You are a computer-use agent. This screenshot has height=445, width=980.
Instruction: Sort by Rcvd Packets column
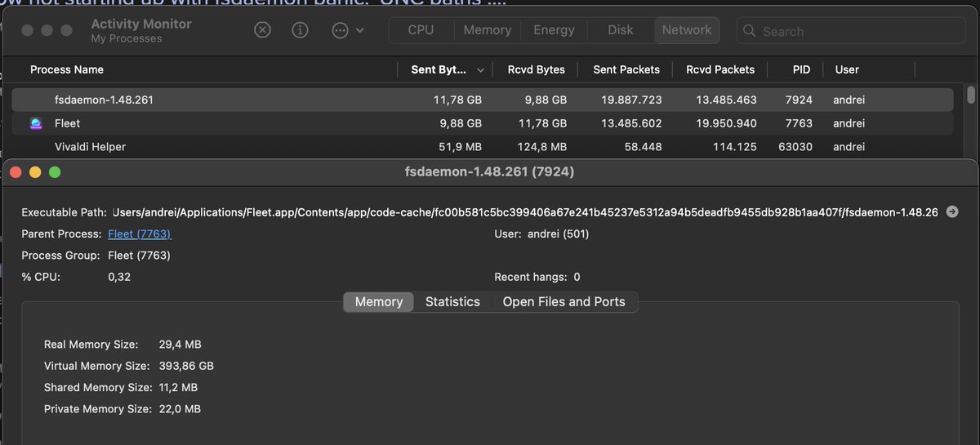click(x=720, y=69)
